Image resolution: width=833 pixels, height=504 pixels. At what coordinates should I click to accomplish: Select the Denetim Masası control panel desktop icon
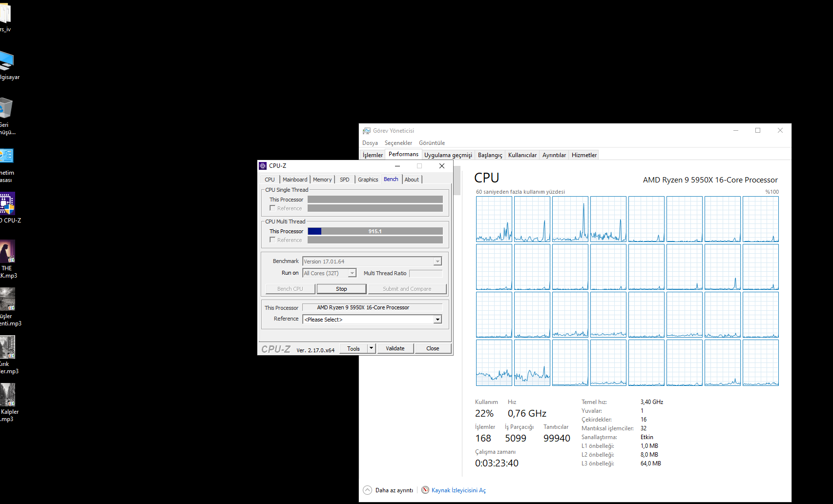coord(7,156)
